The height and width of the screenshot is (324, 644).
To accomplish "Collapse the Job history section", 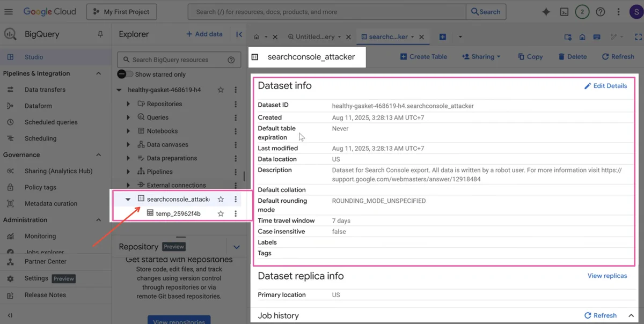I will pyautogui.click(x=631, y=316).
